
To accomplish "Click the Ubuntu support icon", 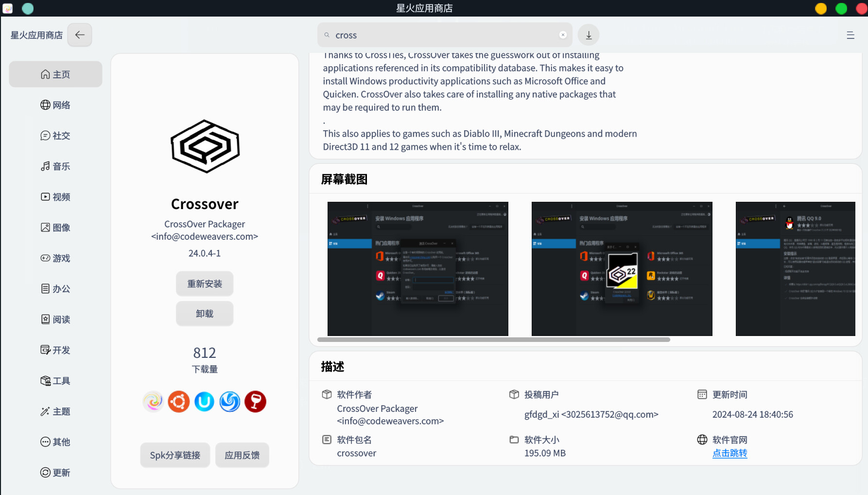I will point(179,402).
